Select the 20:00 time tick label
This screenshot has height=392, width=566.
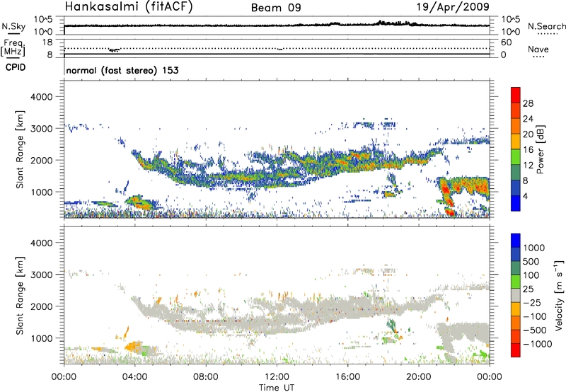click(419, 377)
